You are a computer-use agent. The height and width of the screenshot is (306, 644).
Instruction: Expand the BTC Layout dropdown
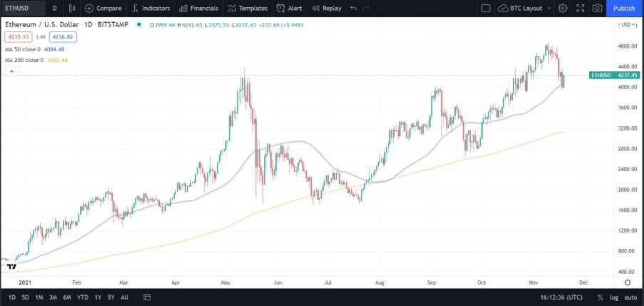526,9
